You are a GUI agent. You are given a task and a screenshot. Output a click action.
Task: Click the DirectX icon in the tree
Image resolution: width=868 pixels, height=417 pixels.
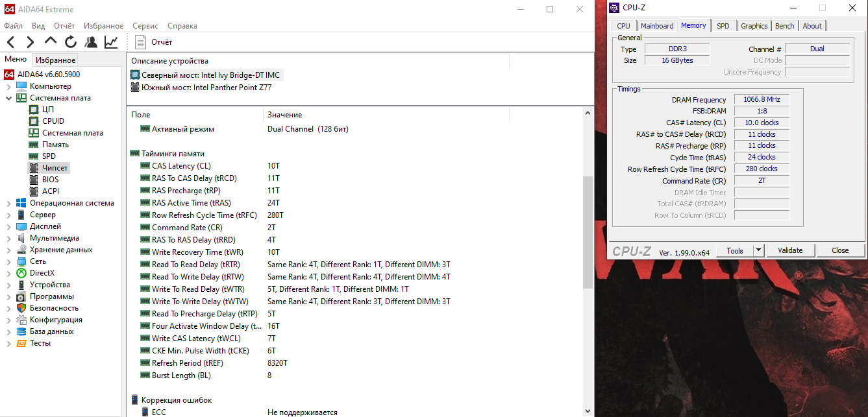21,273
